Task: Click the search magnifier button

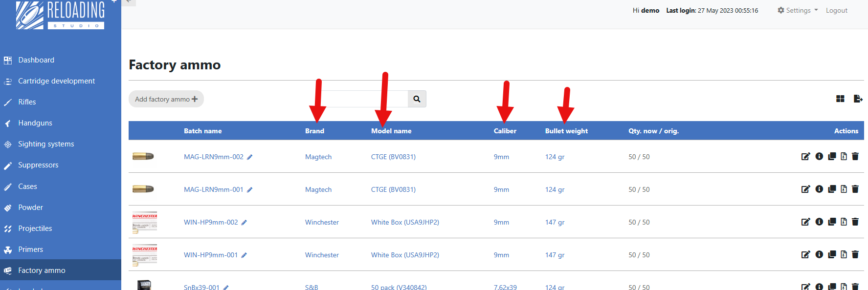Action: click(417, 99)
